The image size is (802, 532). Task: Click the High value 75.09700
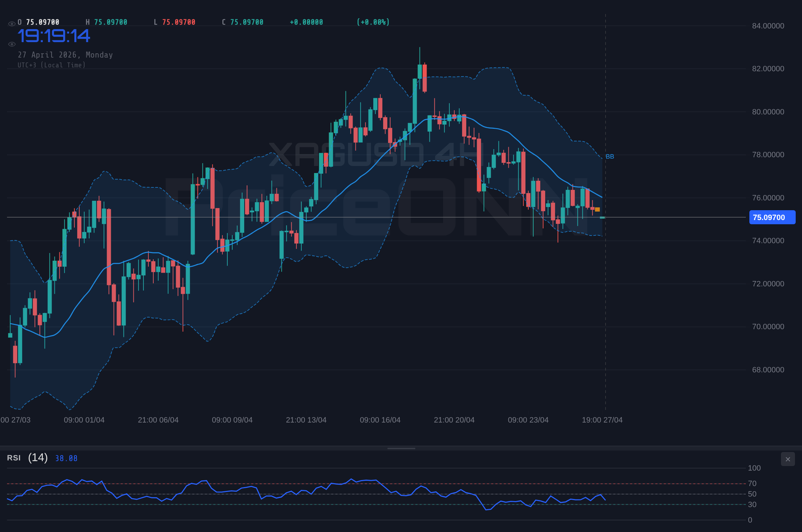coord(111,22)
